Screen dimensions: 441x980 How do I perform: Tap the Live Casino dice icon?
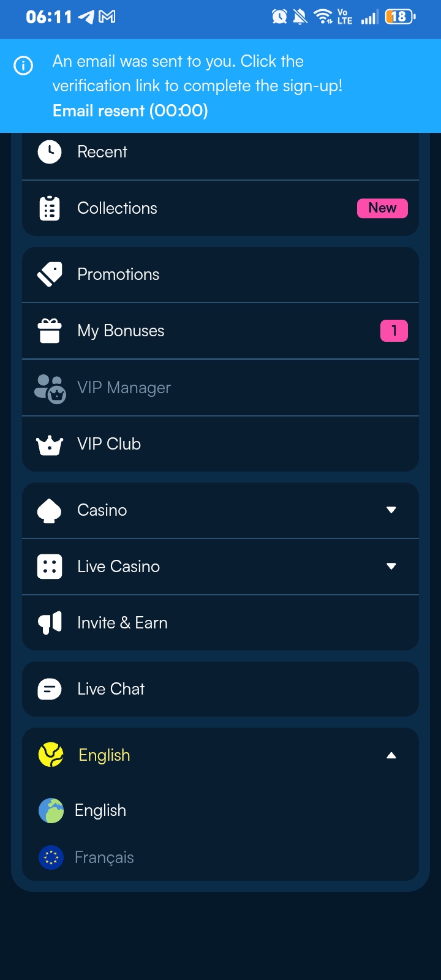50,567
